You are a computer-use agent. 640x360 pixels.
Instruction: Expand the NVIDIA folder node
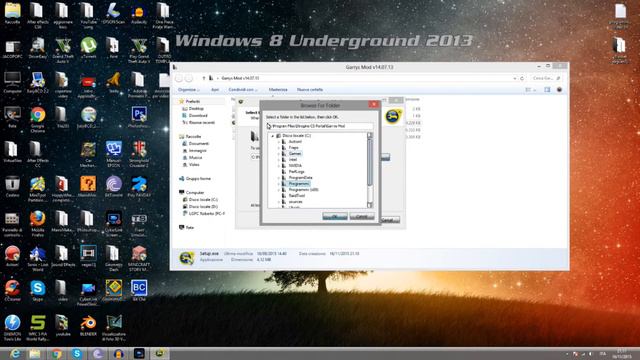[279, 166]
